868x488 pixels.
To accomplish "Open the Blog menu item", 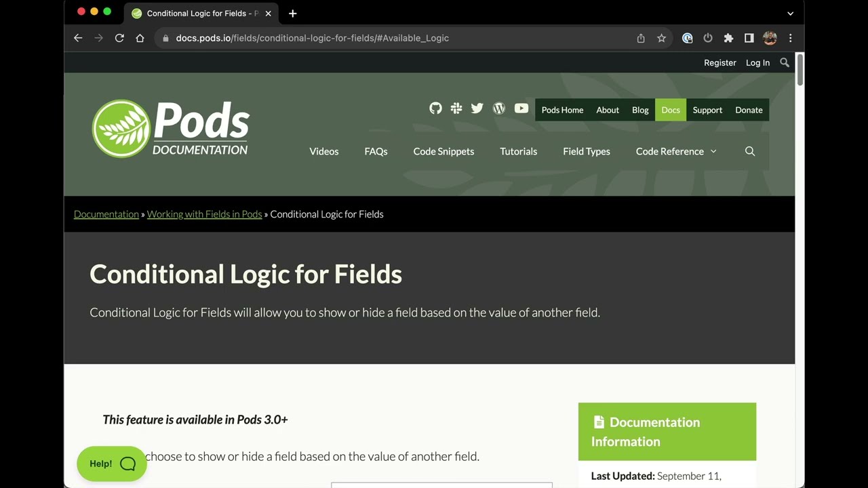I will point(640,110).
